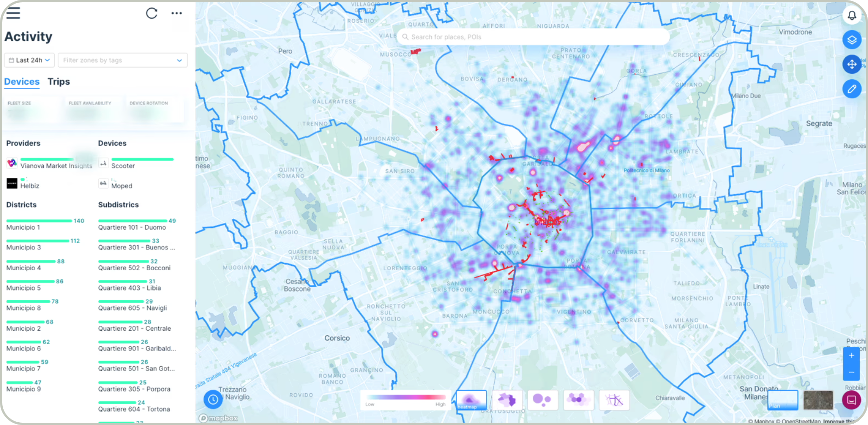Select district Municipio 8

[33, 305]
